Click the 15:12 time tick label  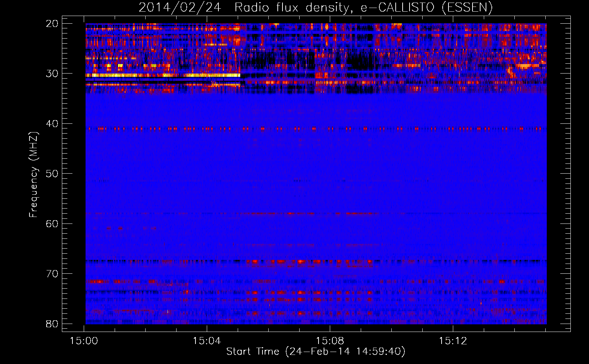[453, 341]
